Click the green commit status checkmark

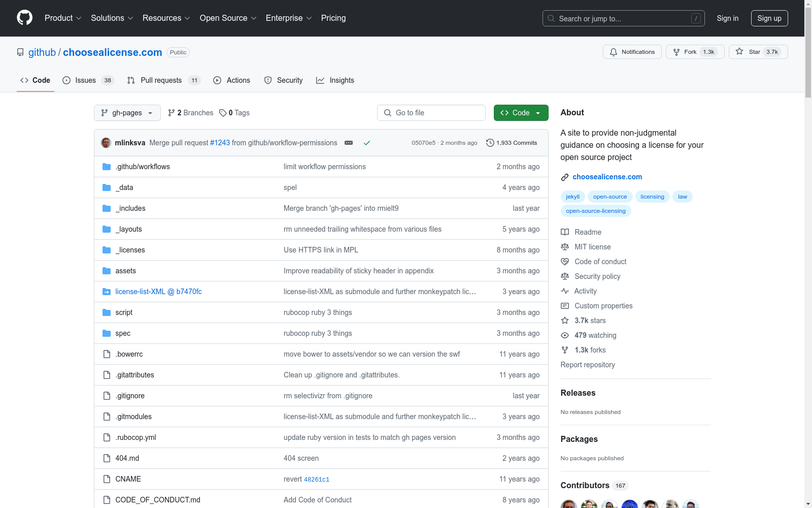point(367,143)
